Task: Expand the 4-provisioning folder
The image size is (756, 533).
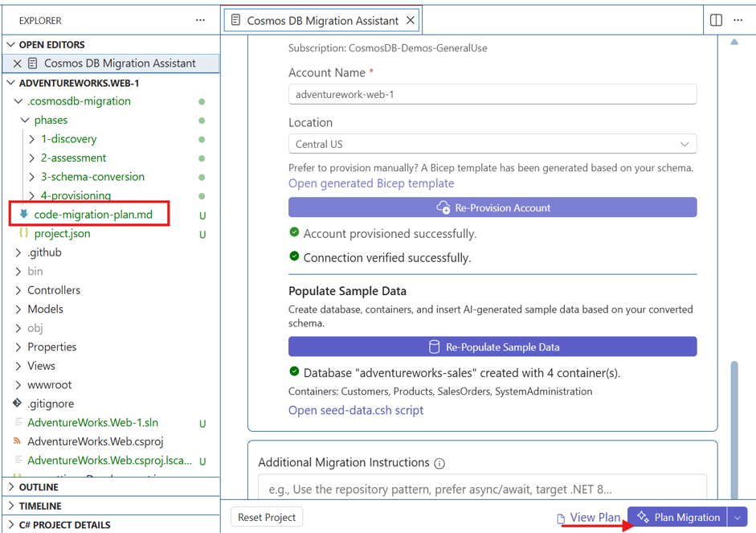Action: pos(32,195)
